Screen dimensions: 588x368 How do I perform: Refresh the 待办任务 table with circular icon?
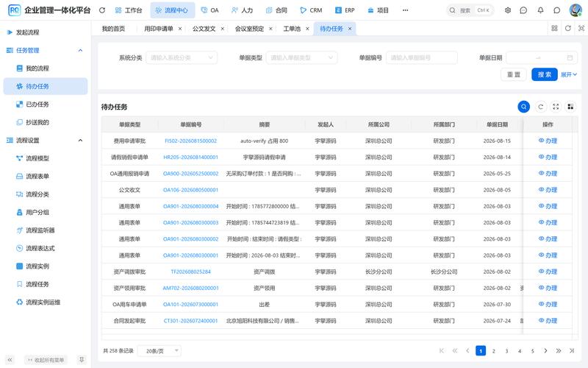point(540,107)
